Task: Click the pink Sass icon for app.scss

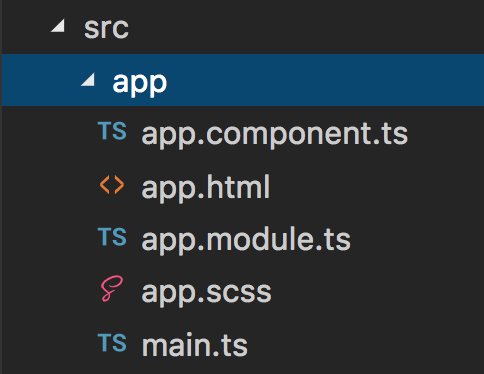Action: coord(112,289)
